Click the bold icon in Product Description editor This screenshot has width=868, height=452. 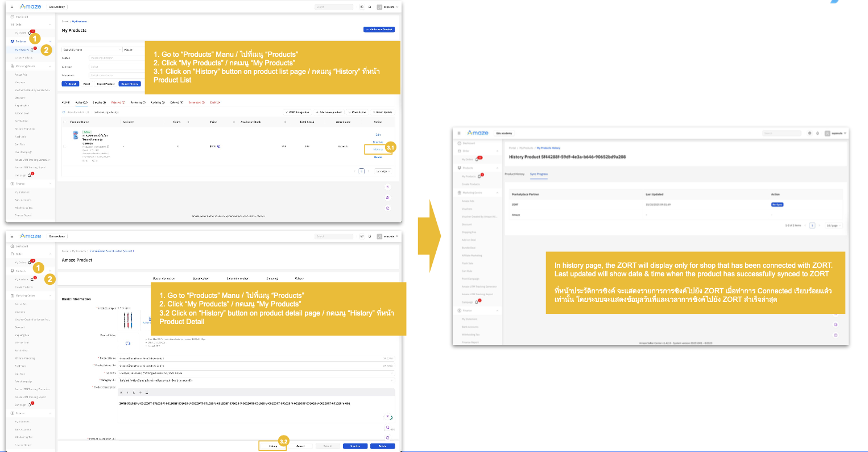coord(121,392)
